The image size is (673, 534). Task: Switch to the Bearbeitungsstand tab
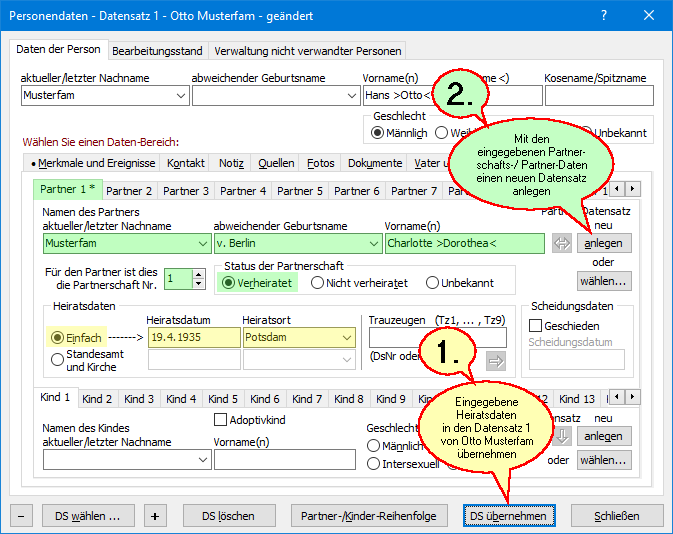point(157,51)
